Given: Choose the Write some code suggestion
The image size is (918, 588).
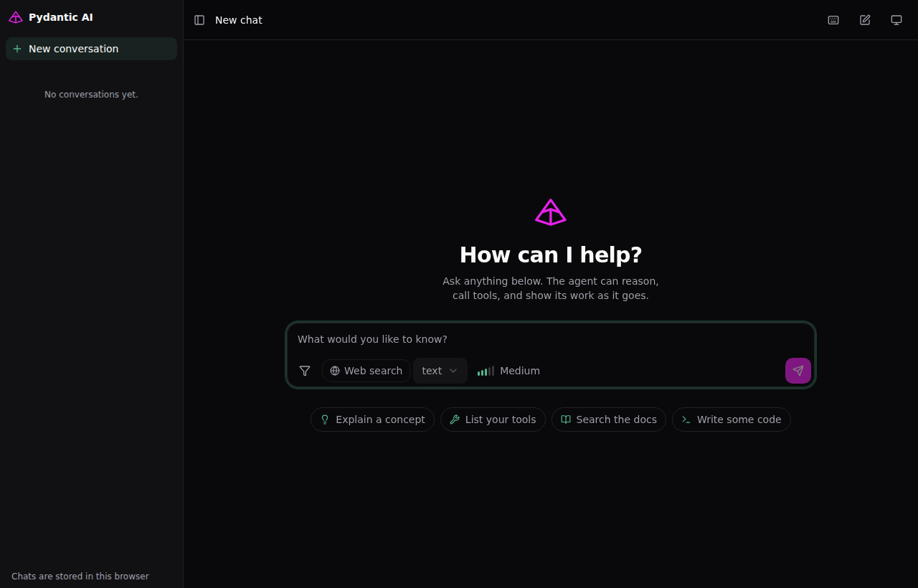Looking at the screenshot, I should tap(732, 419).
